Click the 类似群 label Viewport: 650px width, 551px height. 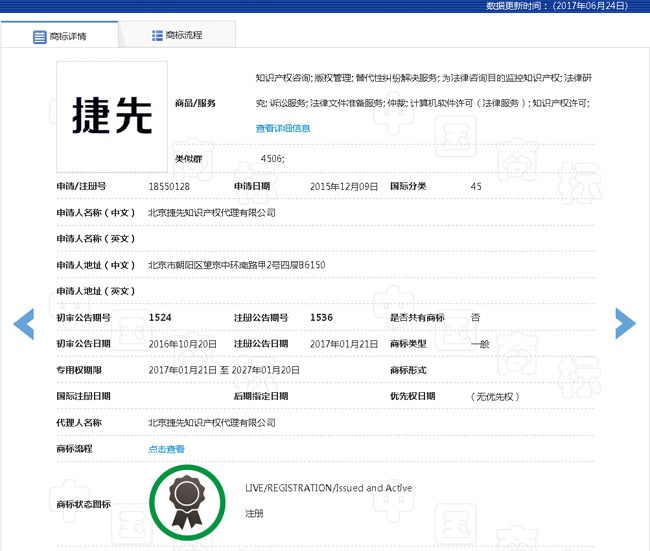coord(189,159)
